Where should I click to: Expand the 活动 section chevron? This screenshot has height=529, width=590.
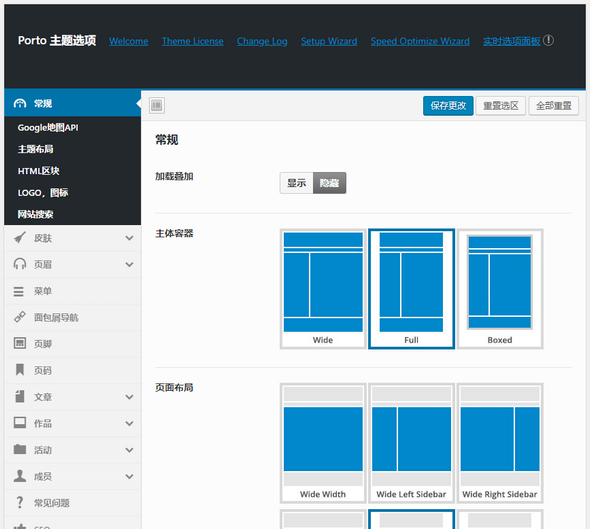[x=129, y=449]
